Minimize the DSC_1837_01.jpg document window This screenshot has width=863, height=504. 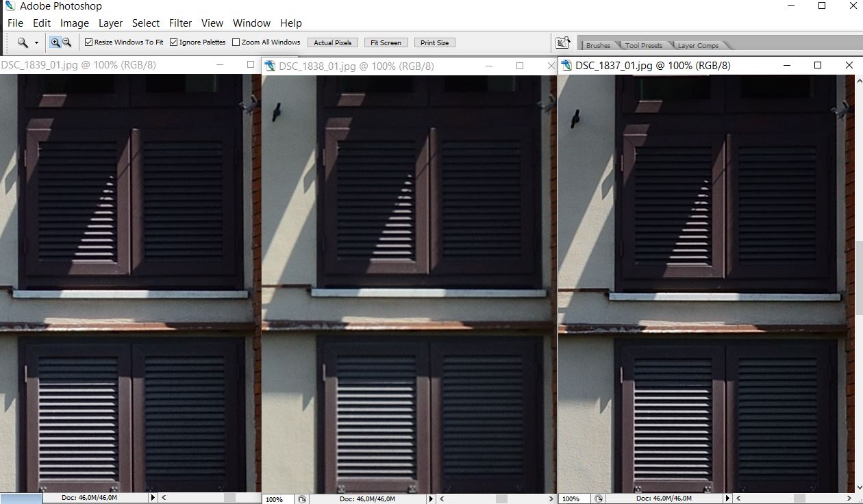pyautogui.click(x=787, y=65)
